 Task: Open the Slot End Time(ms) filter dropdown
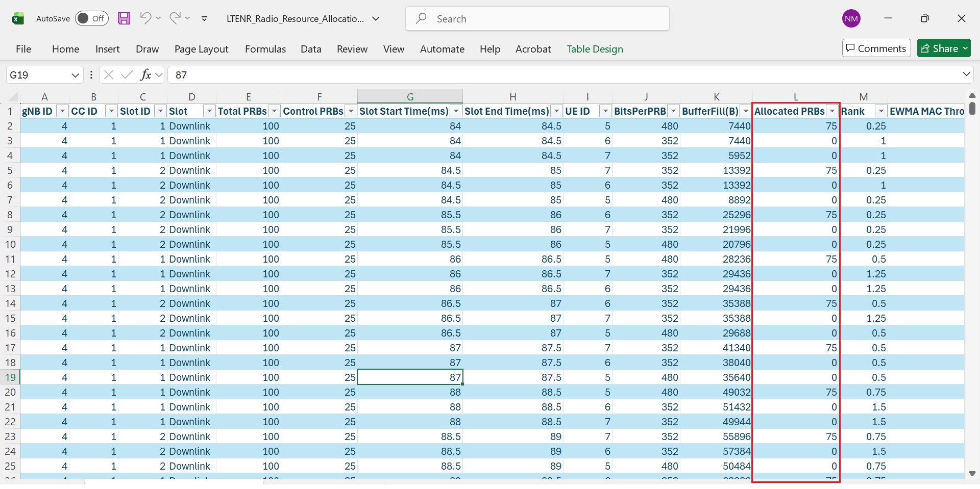coord(556,111)
